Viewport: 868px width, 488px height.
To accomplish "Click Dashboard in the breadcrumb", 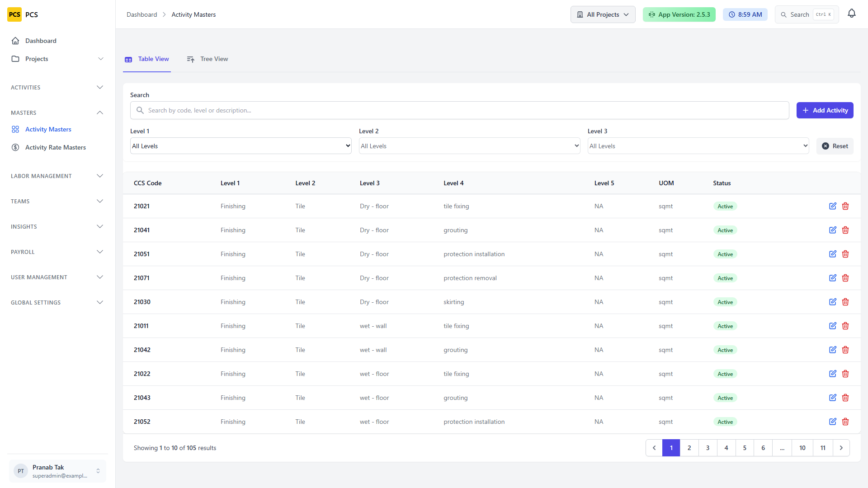I will (142, 14).
